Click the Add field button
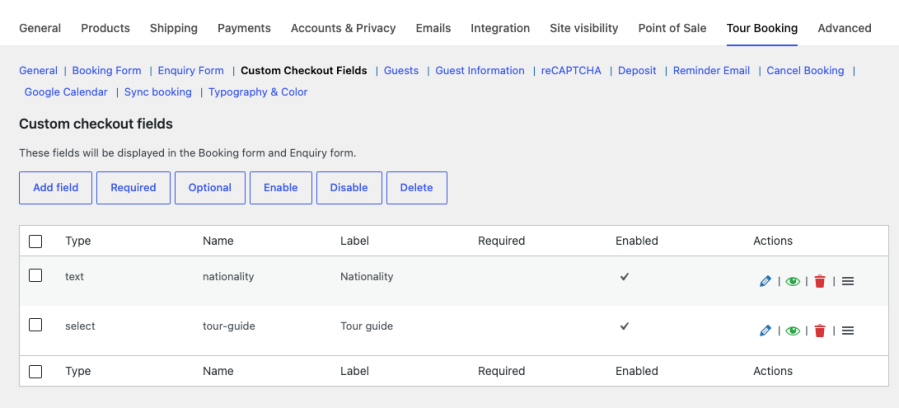The width and height of the screenshot is (899, 408). tap(56, 188)
